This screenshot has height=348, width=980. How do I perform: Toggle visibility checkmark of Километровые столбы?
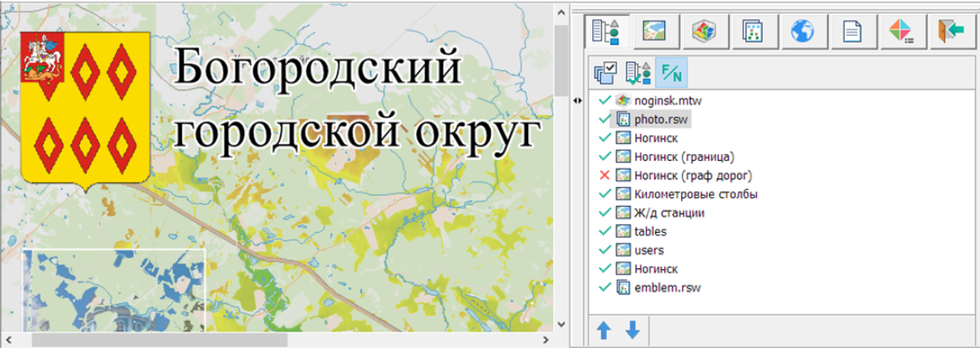click(604, 195)
